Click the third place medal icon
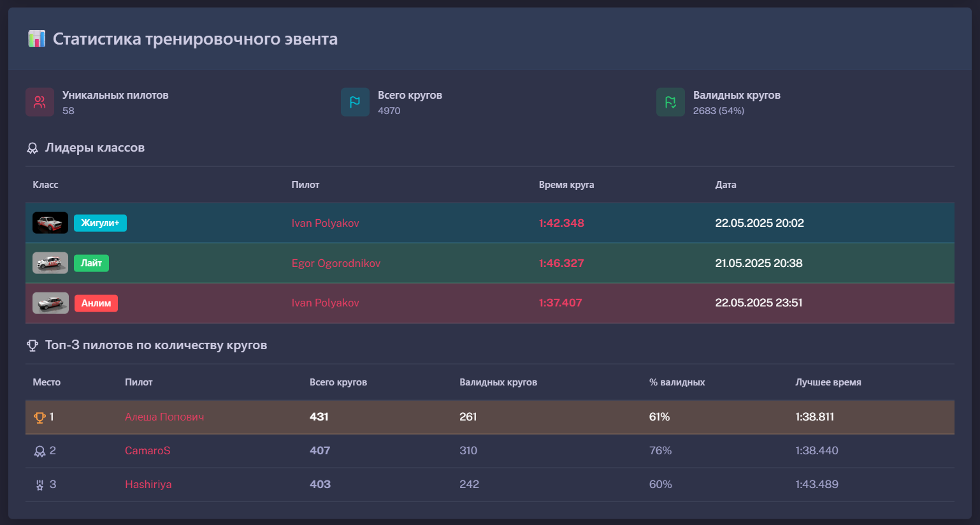 (x=40, y=485)
